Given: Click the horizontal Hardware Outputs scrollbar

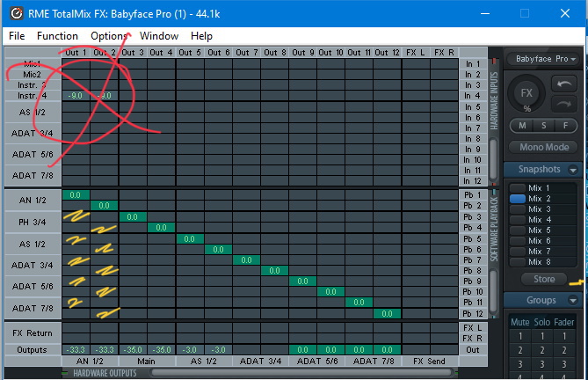Looking at the screenshot, I should pos(301,372).
